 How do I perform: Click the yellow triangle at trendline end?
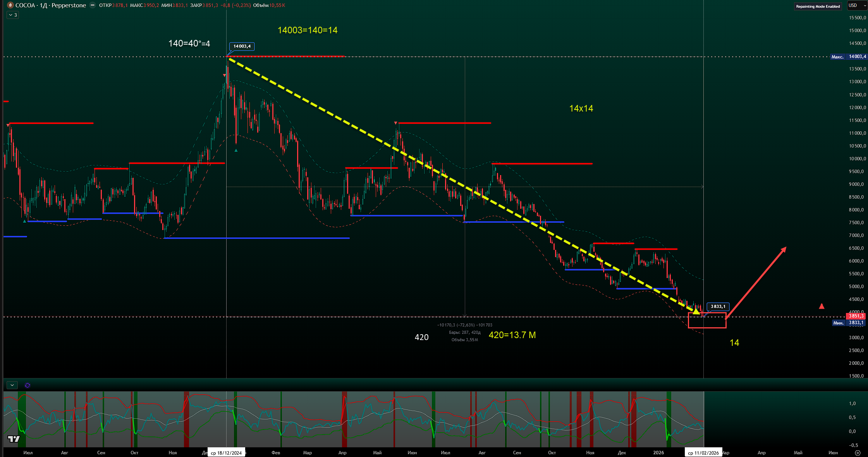[696, 311]
